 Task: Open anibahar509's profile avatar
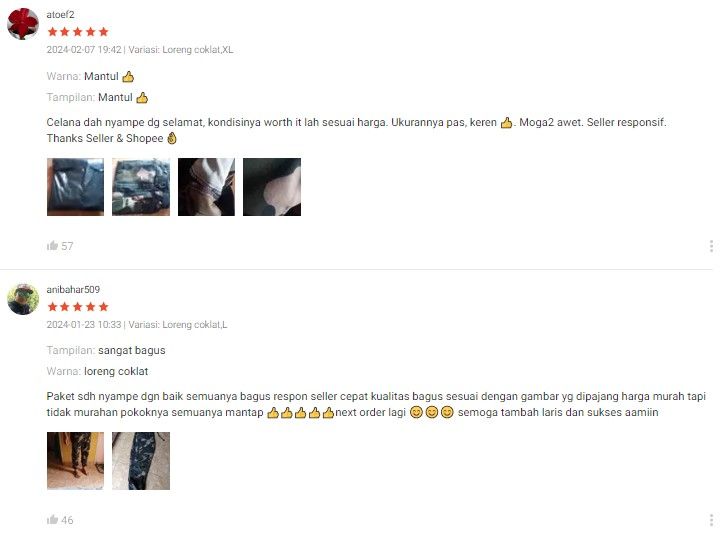tap(22, 299)
